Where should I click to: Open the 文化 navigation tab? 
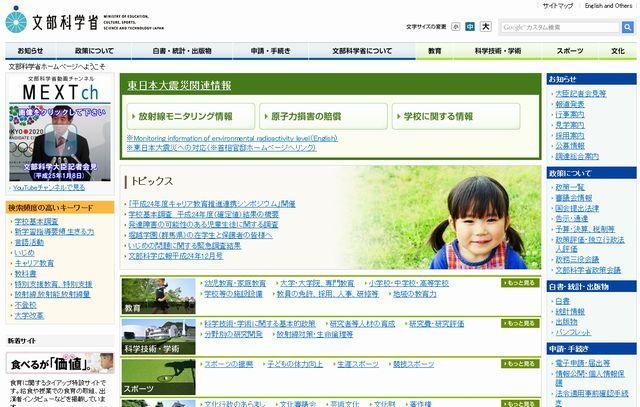pos(618,51)
